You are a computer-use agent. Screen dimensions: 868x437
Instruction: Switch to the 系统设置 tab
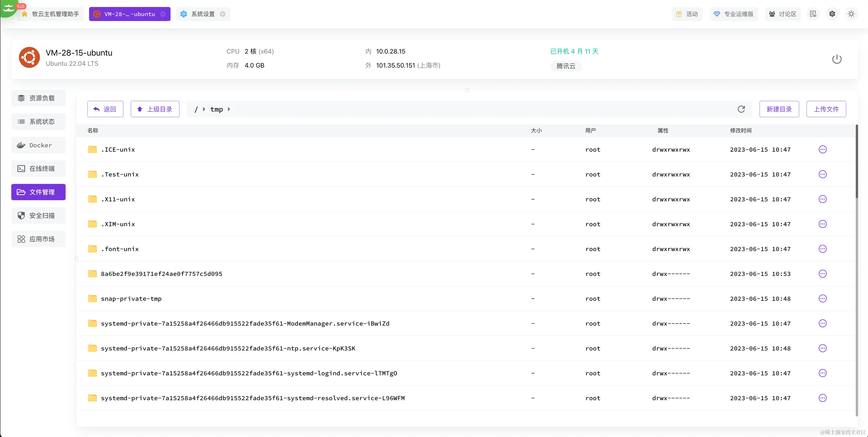click(x=203, y=14)
